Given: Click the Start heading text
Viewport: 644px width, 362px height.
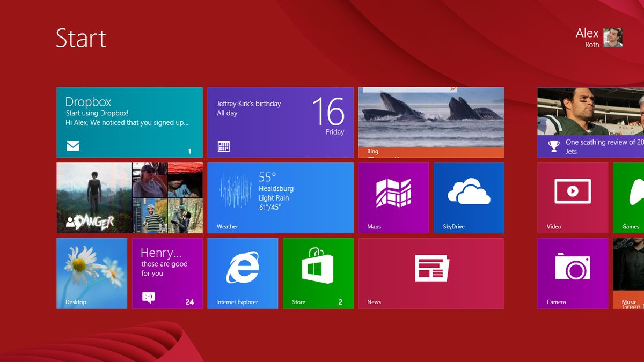Looking at the screenshot, I should pyautogui.click(x=81, y=38).
